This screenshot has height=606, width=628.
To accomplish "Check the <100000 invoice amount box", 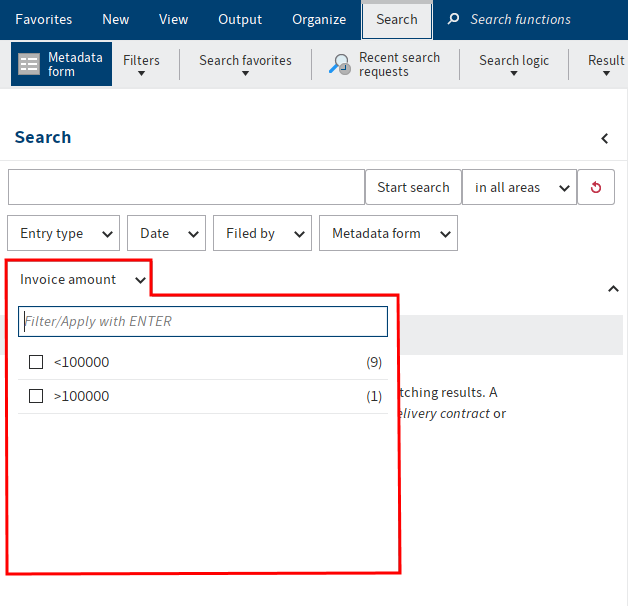I will [36, 362].
